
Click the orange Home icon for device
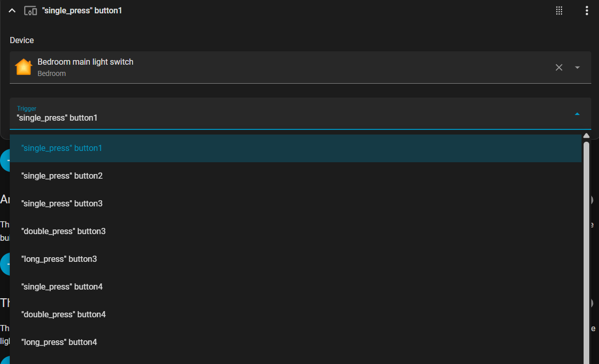click(x=24, y=67)
